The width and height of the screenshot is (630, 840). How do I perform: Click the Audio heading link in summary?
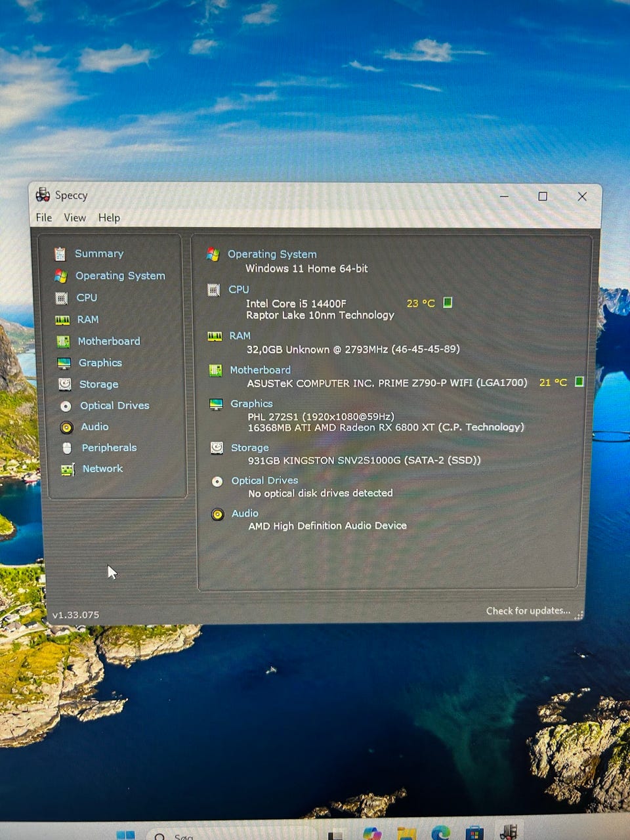click(x=245, y=513)
